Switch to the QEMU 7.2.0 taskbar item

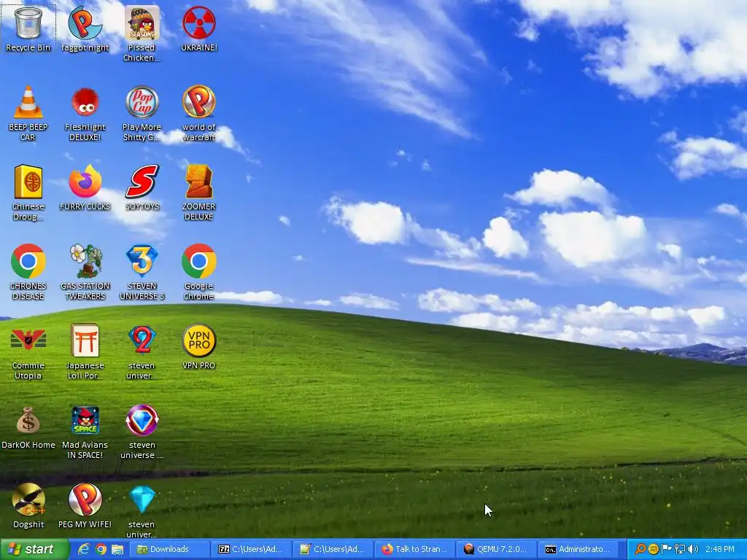point(495,549)
